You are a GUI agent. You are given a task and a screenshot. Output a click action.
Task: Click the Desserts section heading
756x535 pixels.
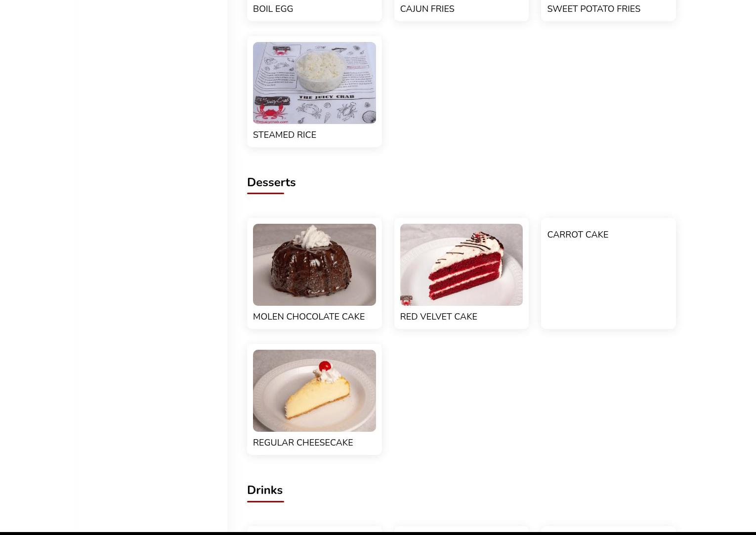tap(271, 182)
